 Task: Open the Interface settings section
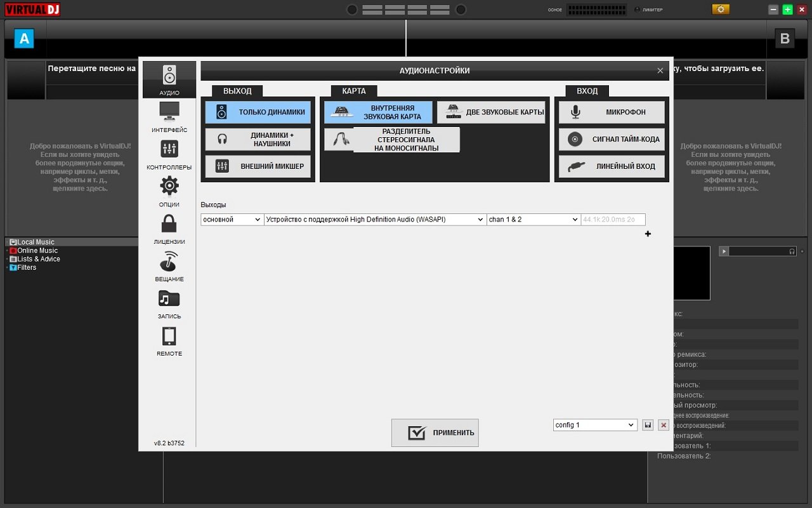(x=169, y=117)
